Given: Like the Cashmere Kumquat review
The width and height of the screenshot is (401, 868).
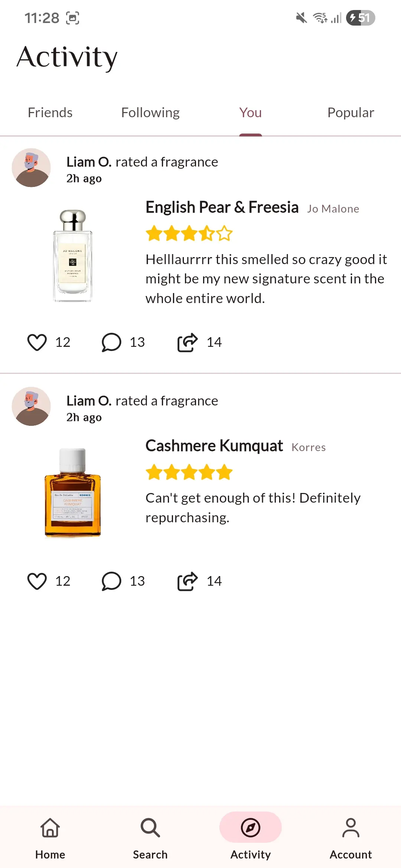Looking at the screenshot, I should point(37,581).
